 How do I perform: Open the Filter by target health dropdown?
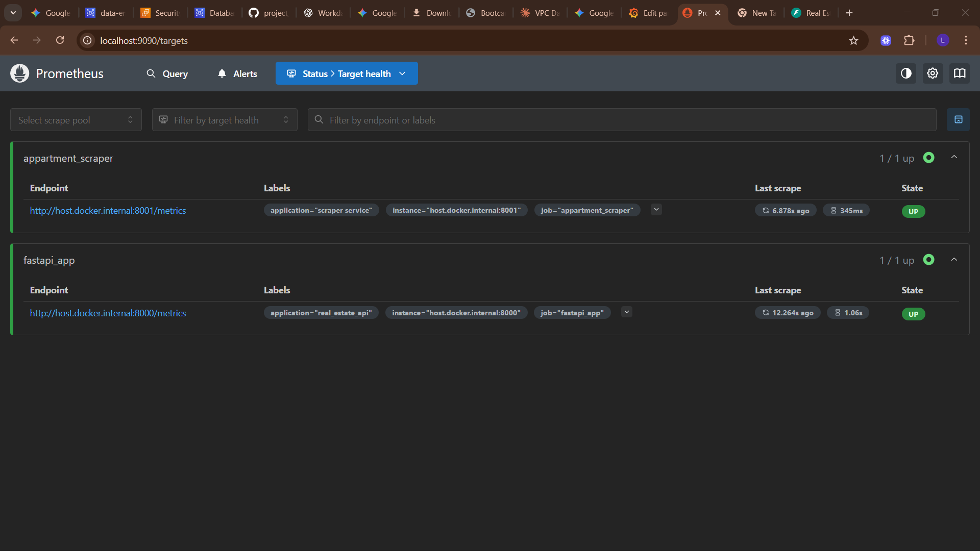tap(225, 120)
